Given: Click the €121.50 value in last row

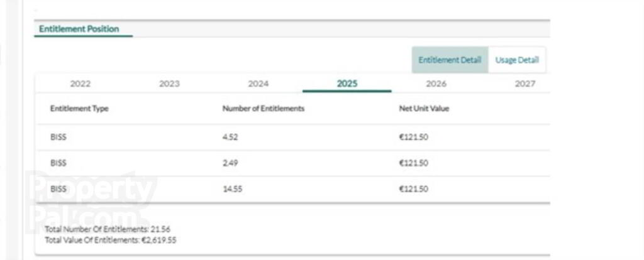Looking at the screenshot, I should 414,189.
